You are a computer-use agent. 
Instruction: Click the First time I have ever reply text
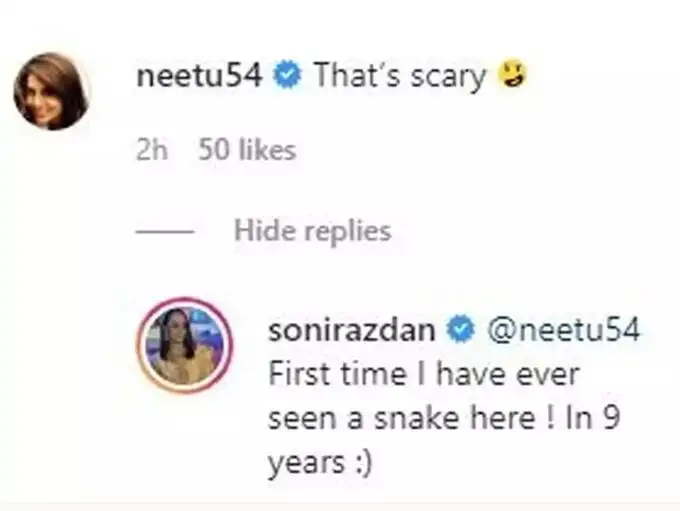point(426,376)
